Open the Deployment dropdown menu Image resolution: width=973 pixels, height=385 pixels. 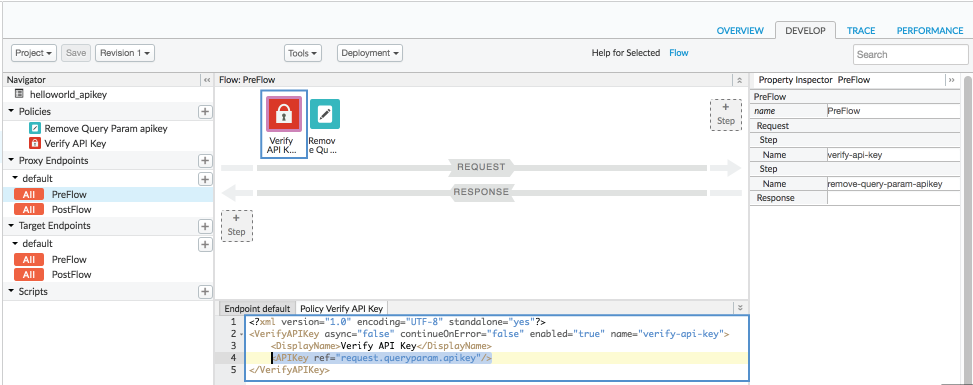pyautogui.click(x=370, y=53)
